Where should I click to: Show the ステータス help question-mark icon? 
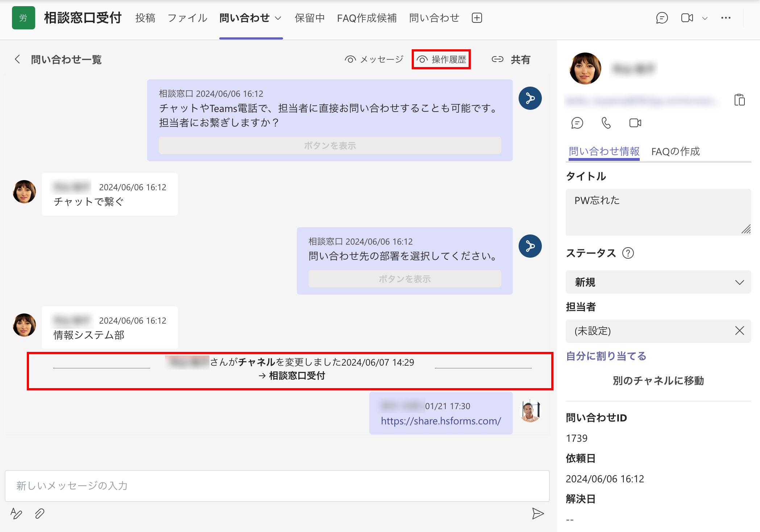click(x=628, y=253)
